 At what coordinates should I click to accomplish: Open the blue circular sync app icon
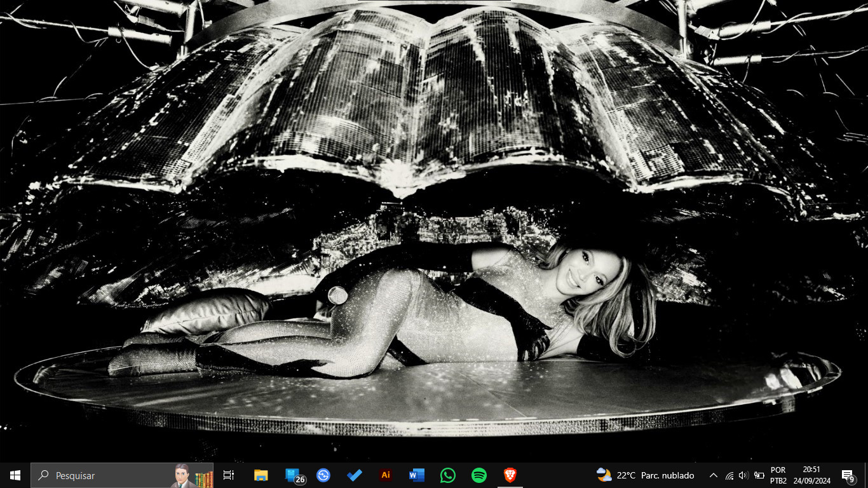(323, 475)
